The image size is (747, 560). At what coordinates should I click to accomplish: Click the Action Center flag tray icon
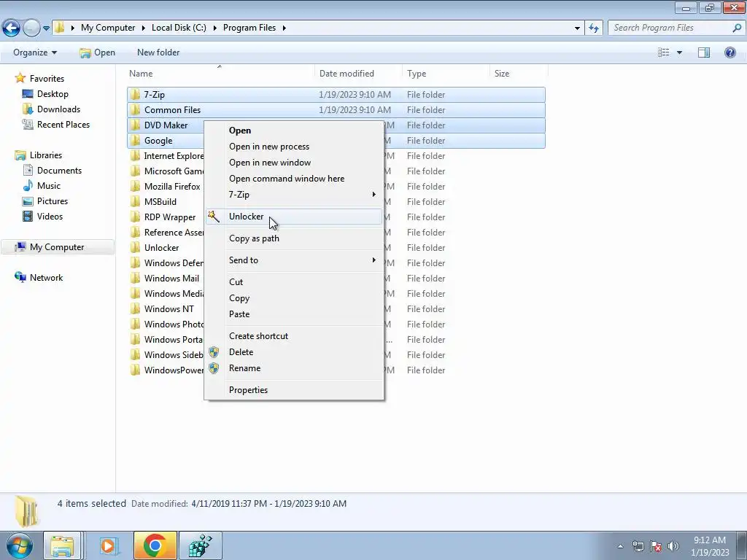point(656,546)
